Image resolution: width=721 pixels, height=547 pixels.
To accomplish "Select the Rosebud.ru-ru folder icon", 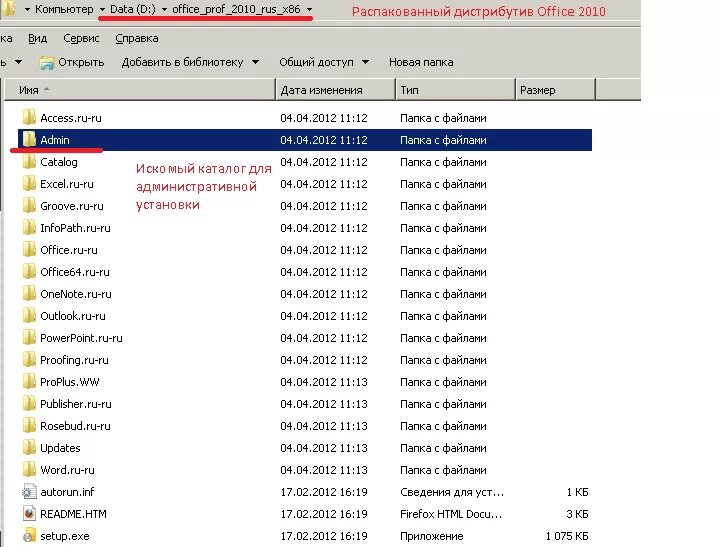I will 29,426.
